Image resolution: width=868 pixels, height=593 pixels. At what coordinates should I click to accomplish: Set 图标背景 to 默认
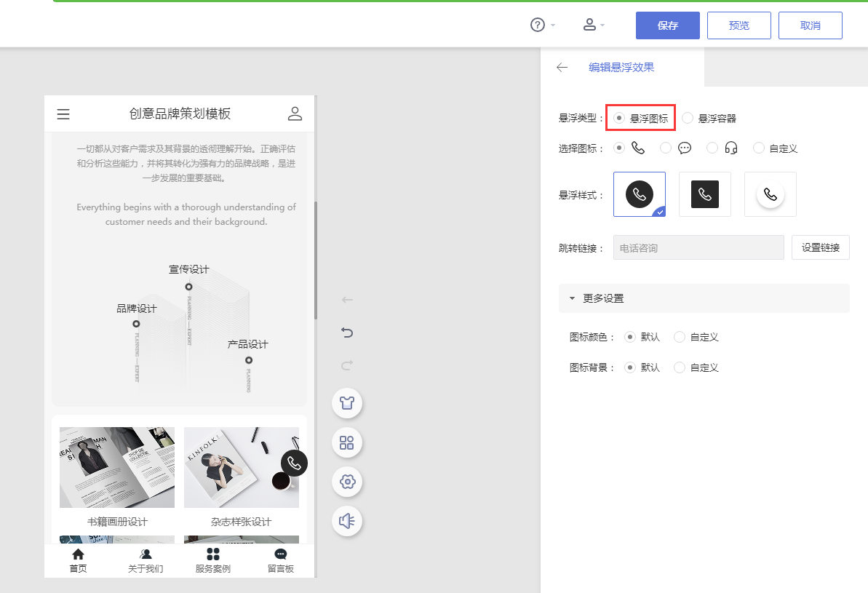coord(630,367)
